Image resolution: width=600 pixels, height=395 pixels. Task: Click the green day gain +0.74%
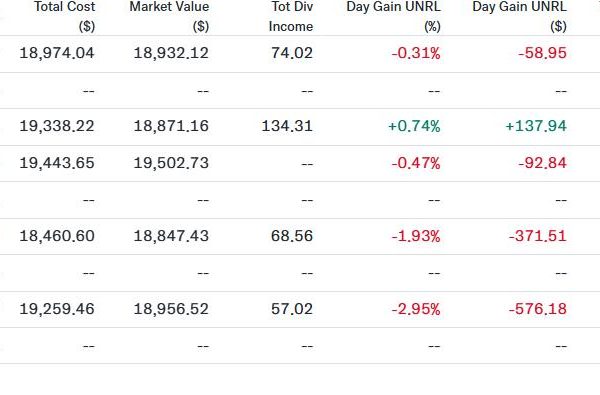(x=414, y=126)
